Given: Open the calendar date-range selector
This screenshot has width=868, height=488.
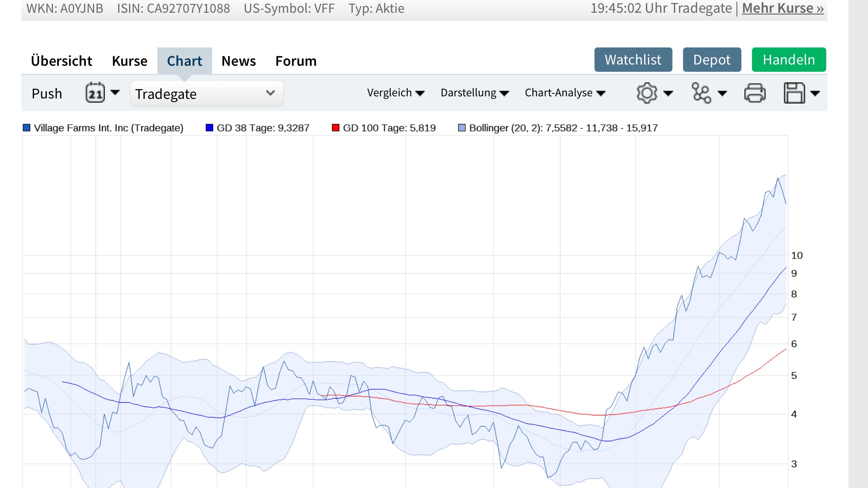Looking at the screenshot, I should (x=94, y=93).
